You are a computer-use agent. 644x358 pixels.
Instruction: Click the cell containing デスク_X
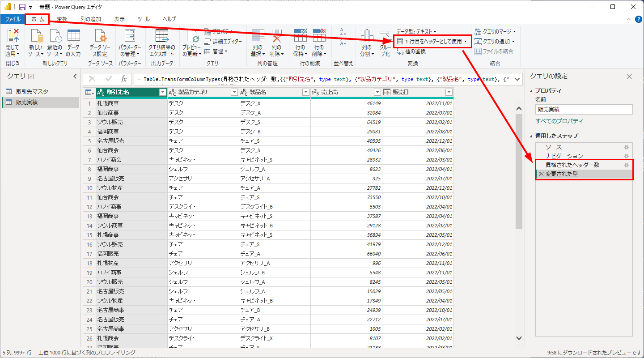click(x=275, y=103)
